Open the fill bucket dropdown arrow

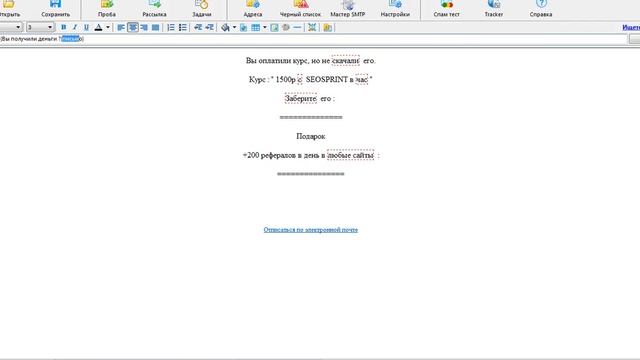(234, 27)
